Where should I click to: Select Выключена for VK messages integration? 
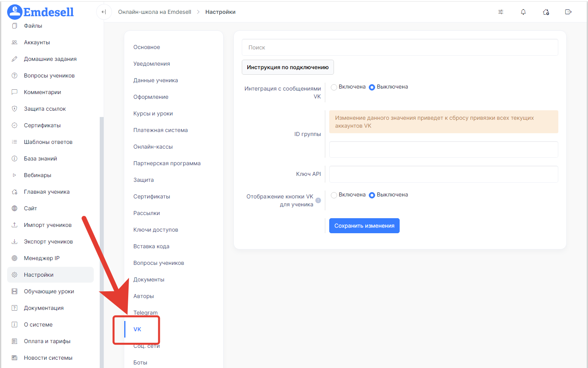(372, 87)
